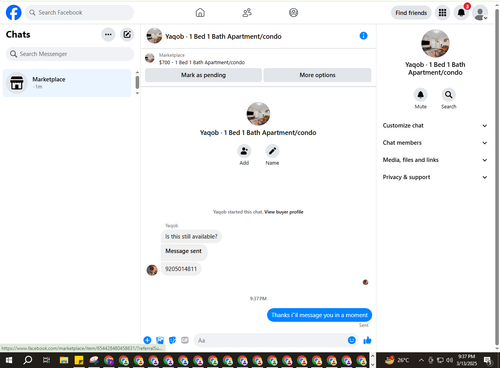Click the taskbar clock showing 9:37 PM
Screen dimensions: 500x368
pos(466,360)
